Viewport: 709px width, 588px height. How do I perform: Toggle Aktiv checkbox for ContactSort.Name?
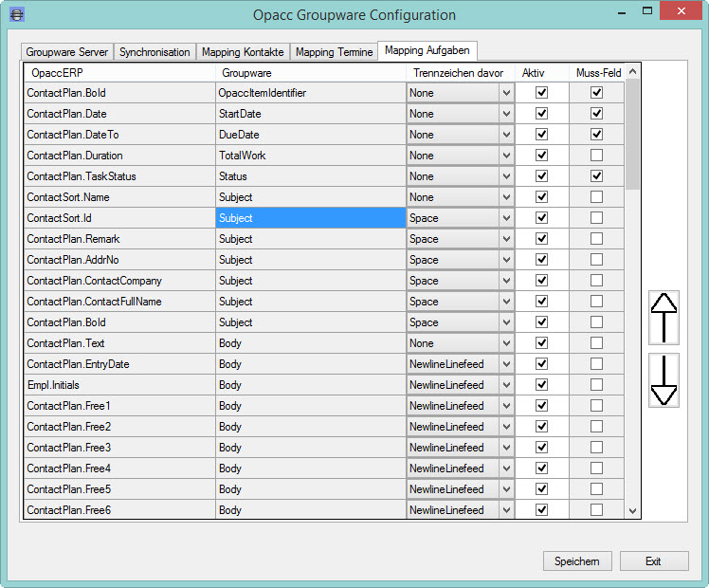coord(541,196)
